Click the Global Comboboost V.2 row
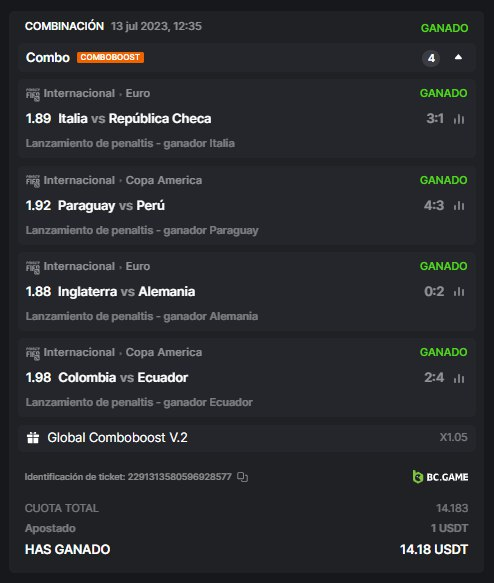The height and width of the screenshot is (583, 494). (247, 438)
